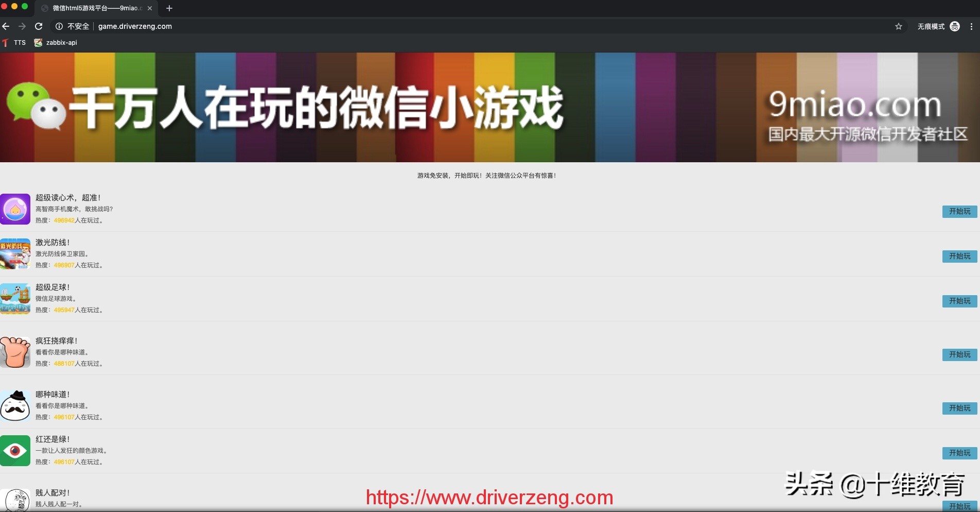Click the page security info icon
The height and width of the screenshot is (512, 980).
(x=59, y=26)
